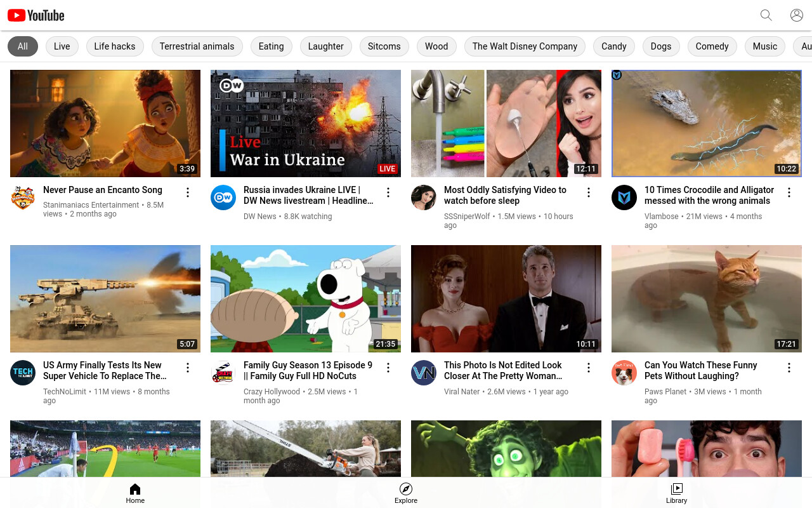Open 'US Army Finally Tests' title
Viewport: 812px width, 508px height.
tap(105, 371)
